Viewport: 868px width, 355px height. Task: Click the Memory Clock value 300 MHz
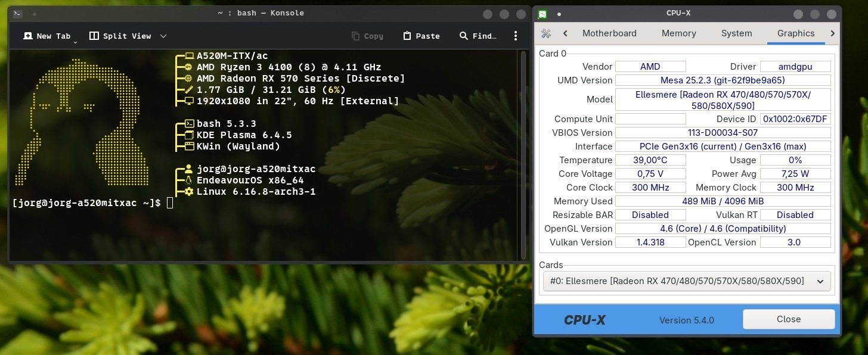(795, 188)
